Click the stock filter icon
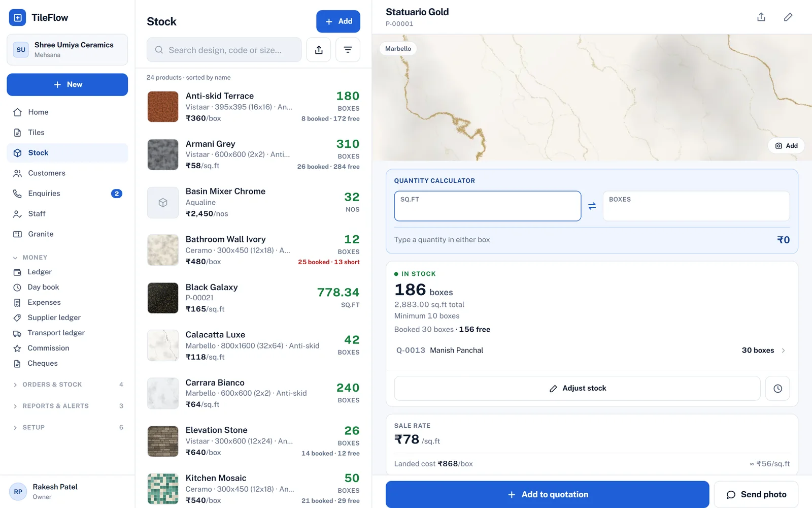812x508 pixels. (348, 50)
